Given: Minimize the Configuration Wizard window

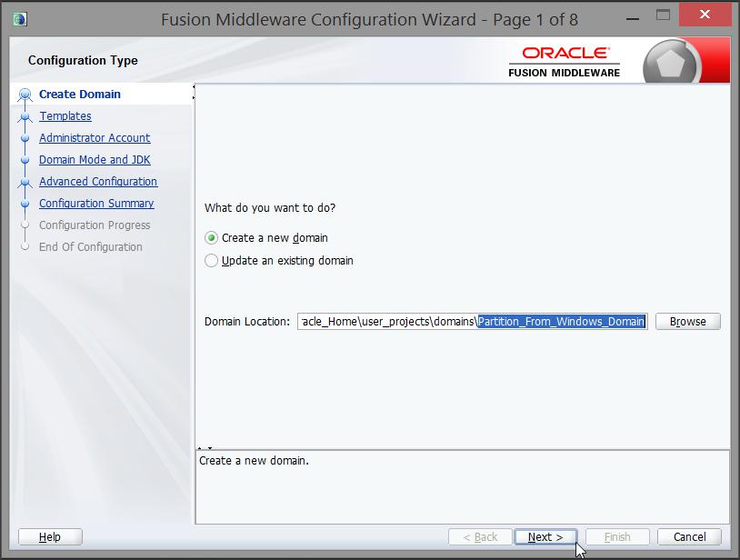Looking at the screenshot, I should pyautogui.click(x=633, y=19).
